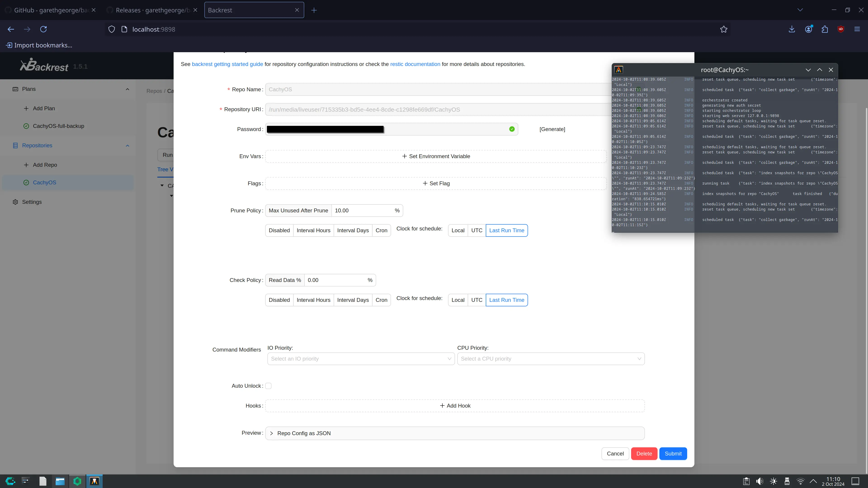Image resolution: width=868 pixels, height=488 pixels.
Task: Collapse the Plans section chevron
Action: 127,89
